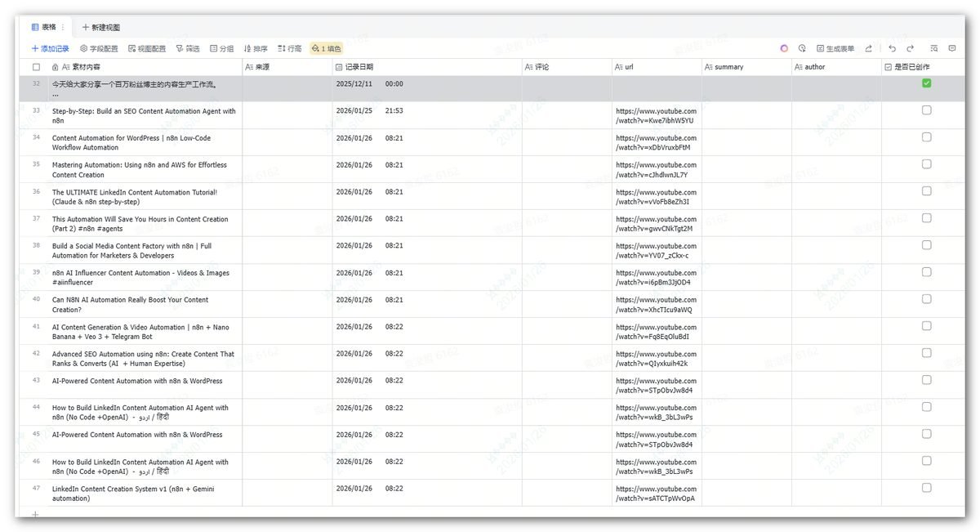Open YouTube link ending sATCTpWvOpA

point(656,494)
